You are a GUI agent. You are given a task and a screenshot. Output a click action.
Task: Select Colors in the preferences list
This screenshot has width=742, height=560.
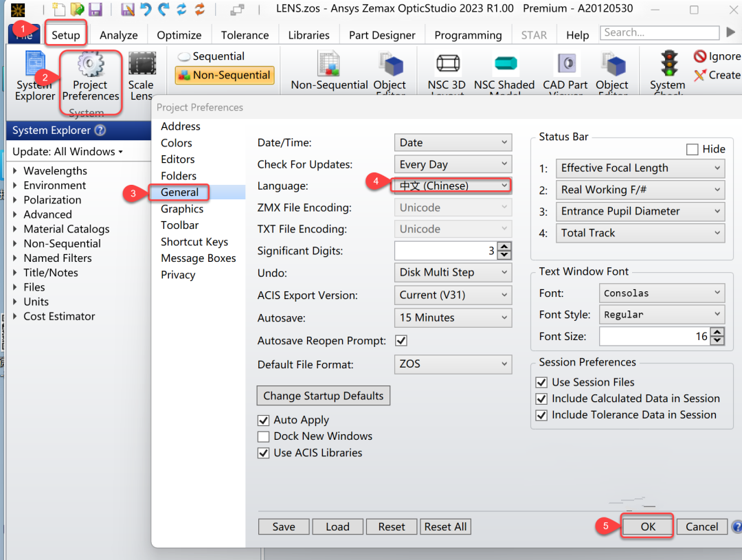tap(177, 143)
